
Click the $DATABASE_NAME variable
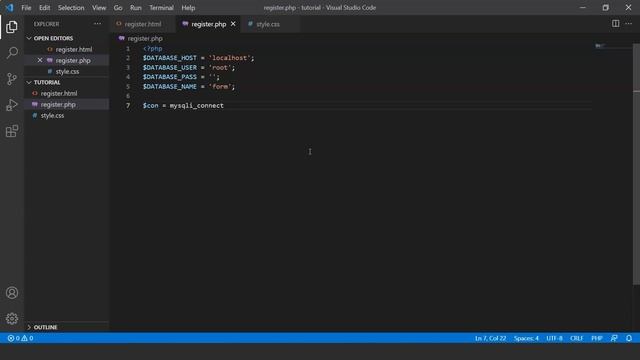[x=170, y=87]
